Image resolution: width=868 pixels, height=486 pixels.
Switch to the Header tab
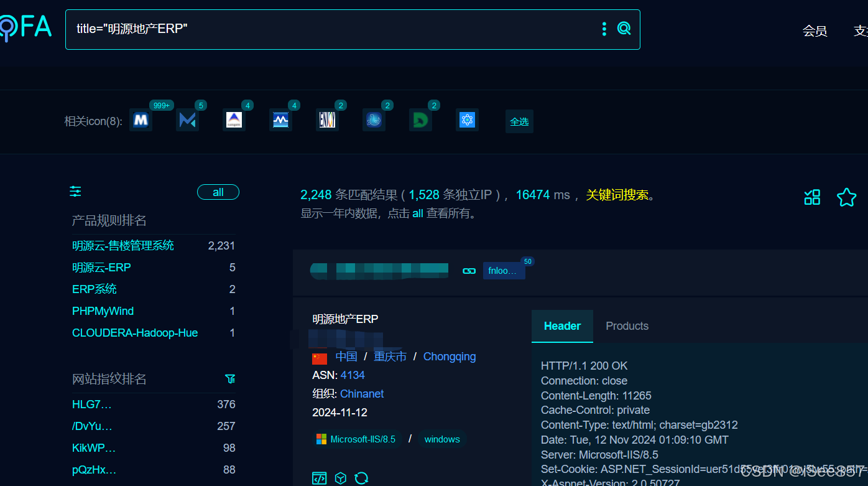[562, 326]
